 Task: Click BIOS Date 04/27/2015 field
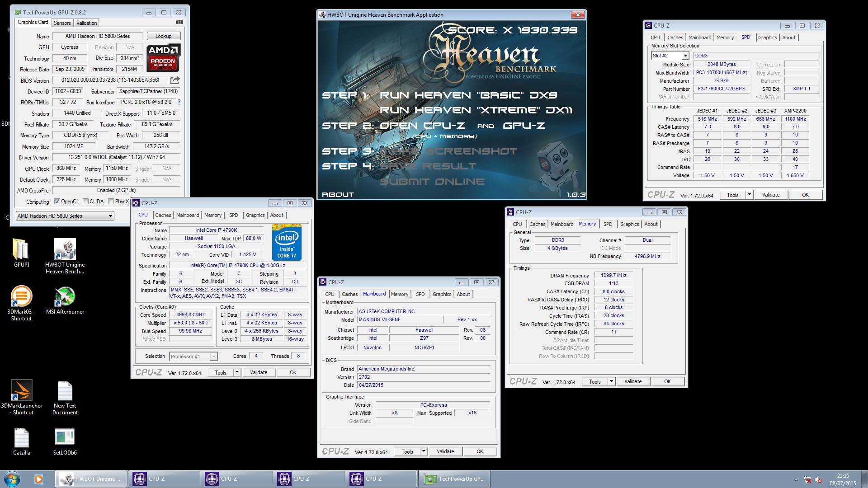(x=424, y=385)
